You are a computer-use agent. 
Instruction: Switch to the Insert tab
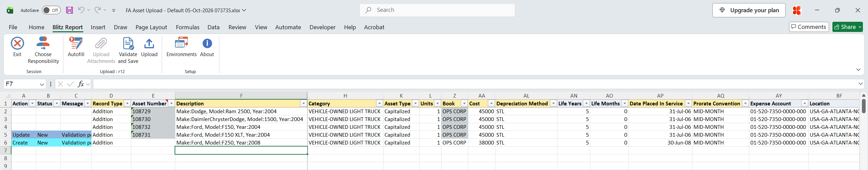[98, 27]
